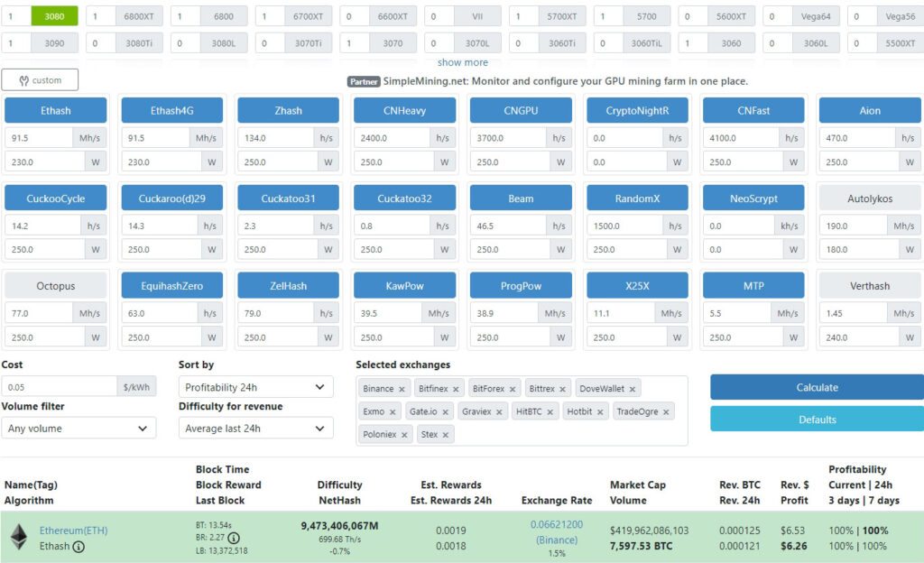Remove Stex exchange tag
The image size is (924, 563).
coord(445,435)
